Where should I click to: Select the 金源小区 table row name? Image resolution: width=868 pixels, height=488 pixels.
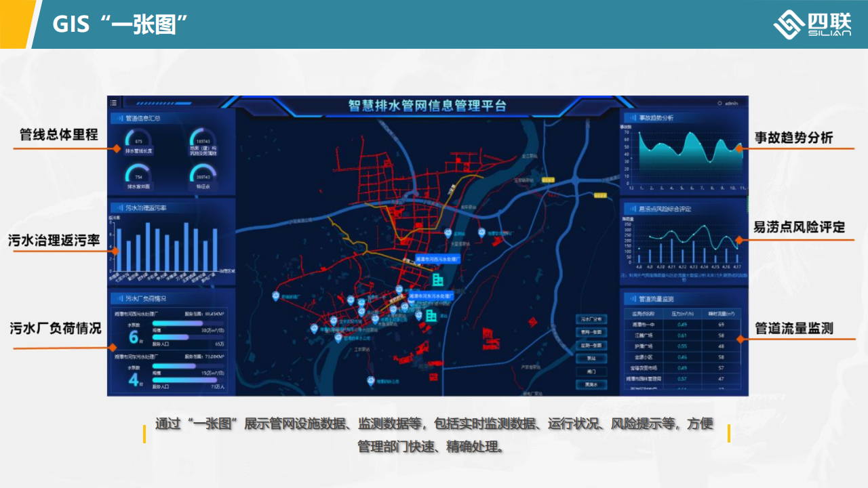click(643, 357)
